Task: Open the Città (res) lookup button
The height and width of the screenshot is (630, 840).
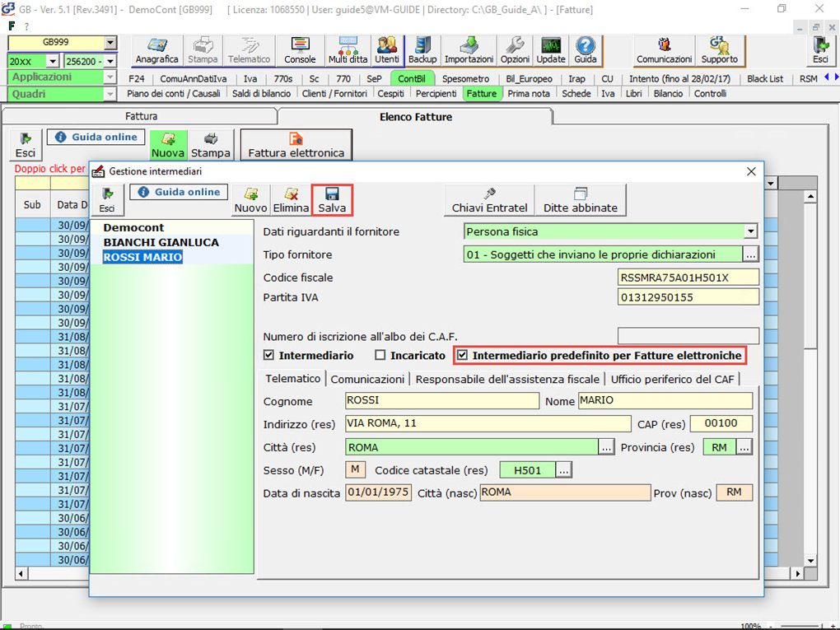Action: coord(606,447)
